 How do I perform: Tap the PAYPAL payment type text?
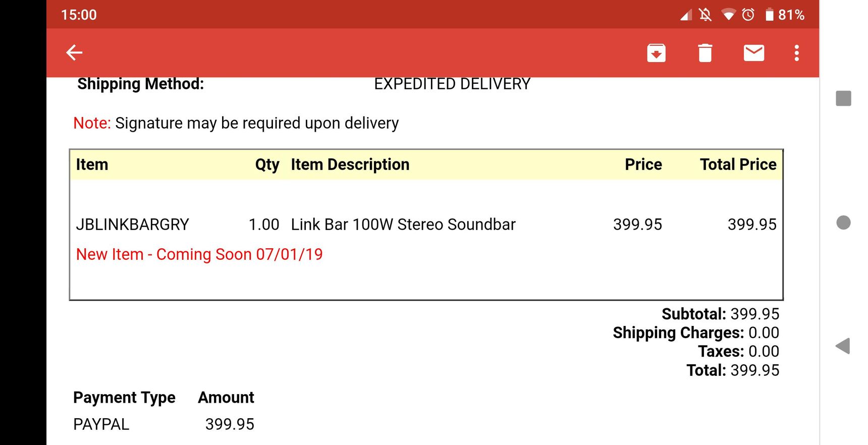(101, 424)
